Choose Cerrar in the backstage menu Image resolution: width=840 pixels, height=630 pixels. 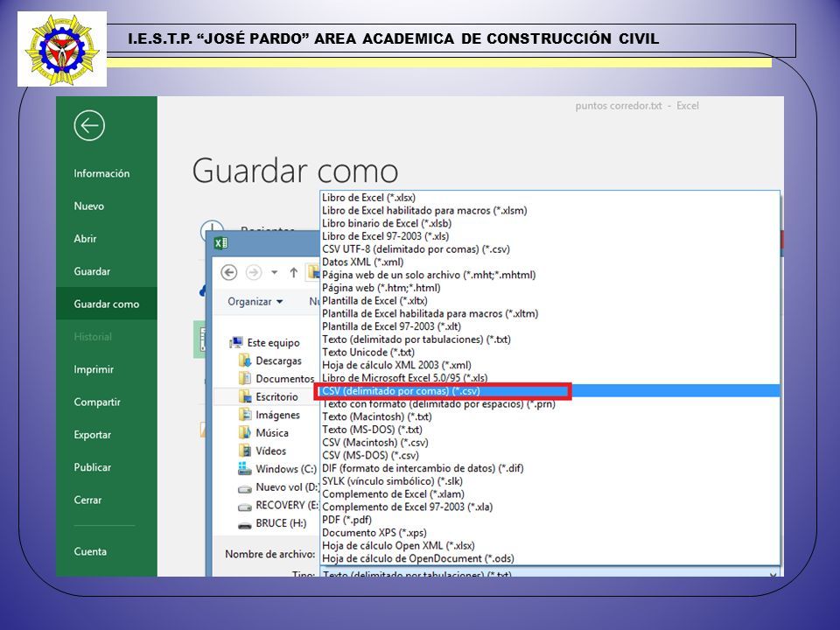[87, 500]
